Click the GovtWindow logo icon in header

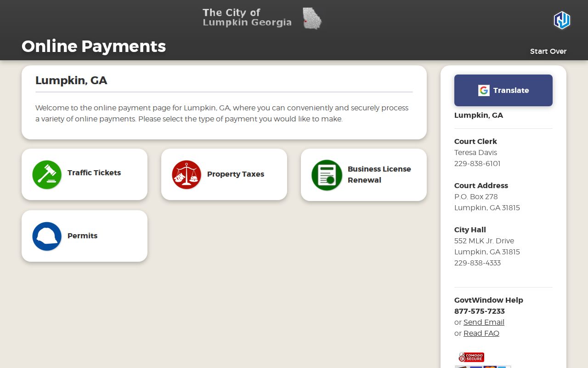(561, 20)
